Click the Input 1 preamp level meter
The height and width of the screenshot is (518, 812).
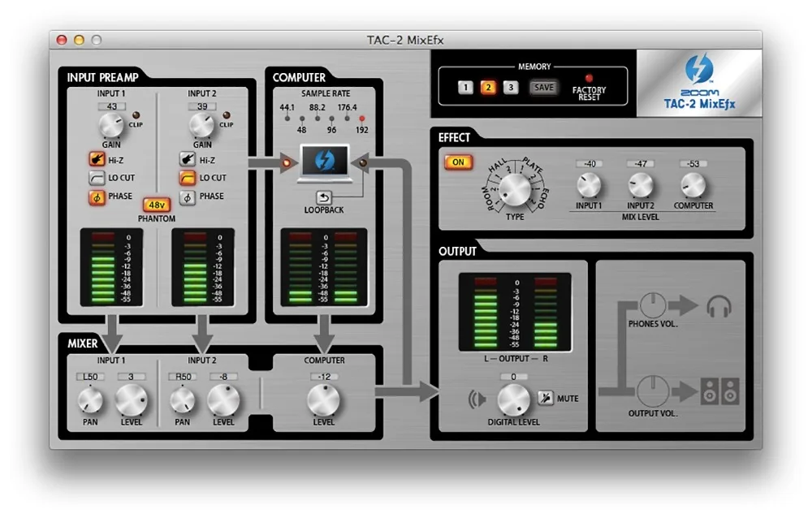pos(111,267)
